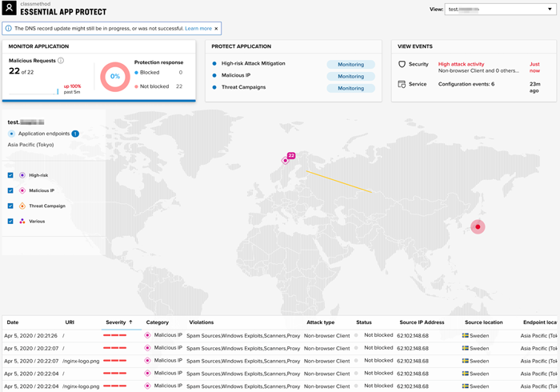Click the Sweden attack cluster marker on map

tap(286, 160)
